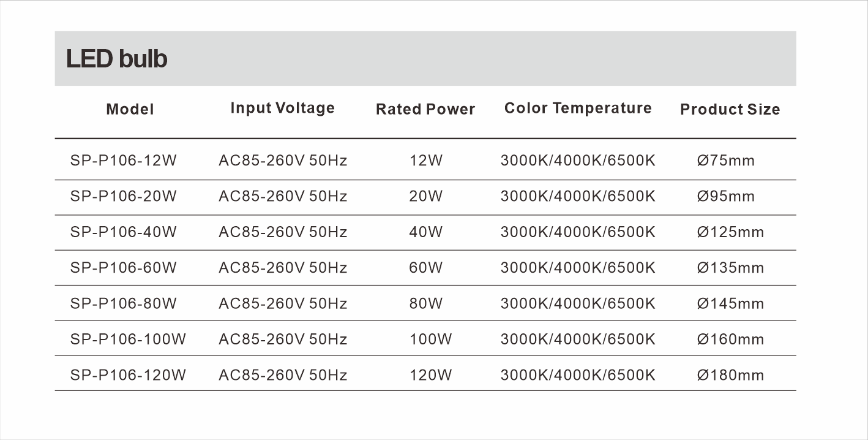Select the SP-P106-100W model cell
Viewport: 868px width, 440px height.
127,339
